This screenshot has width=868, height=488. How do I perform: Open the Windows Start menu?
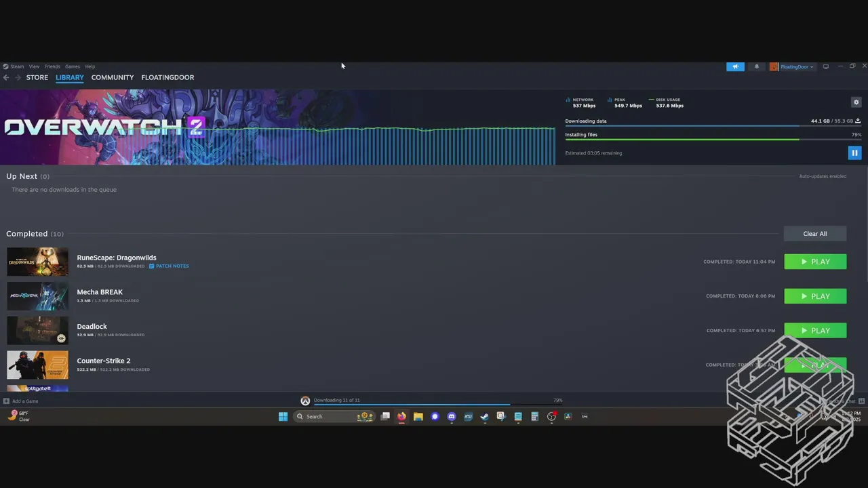283,416
